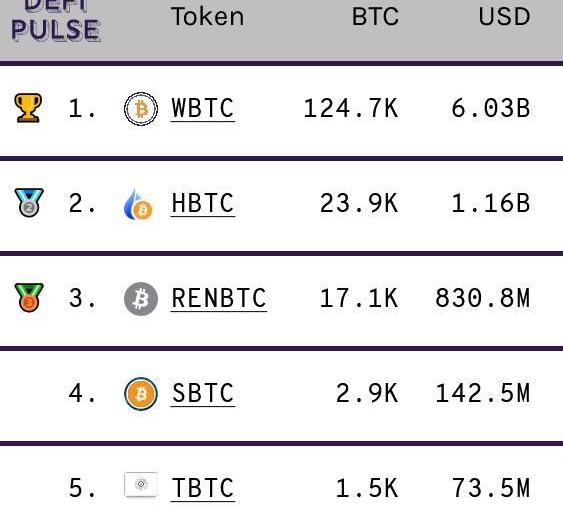
Task: Open the SBTC token link
Action: 203,393
